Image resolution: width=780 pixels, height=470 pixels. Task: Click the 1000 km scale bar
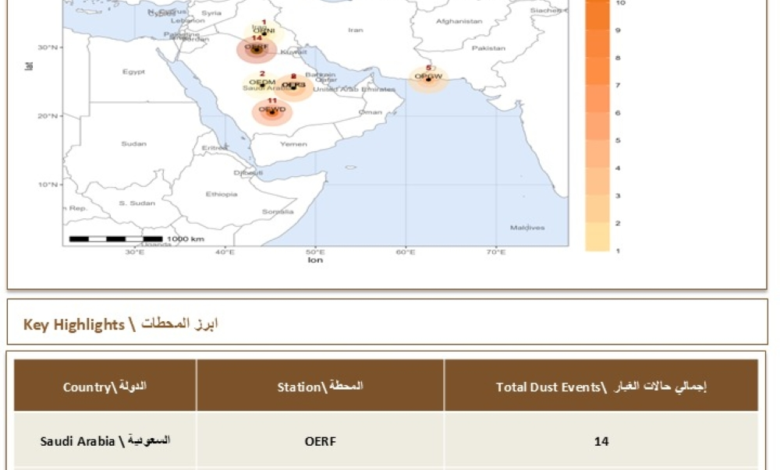[x=117, y=239]
